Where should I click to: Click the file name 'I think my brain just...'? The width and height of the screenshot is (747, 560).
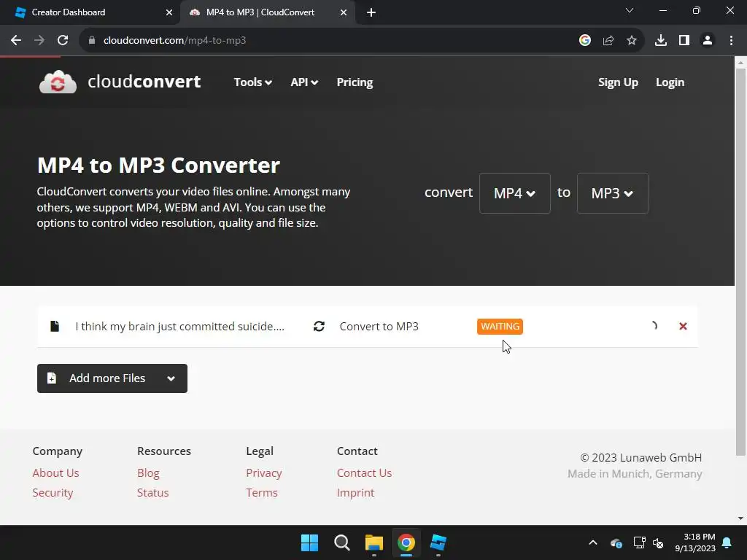(x=179, y=327)
